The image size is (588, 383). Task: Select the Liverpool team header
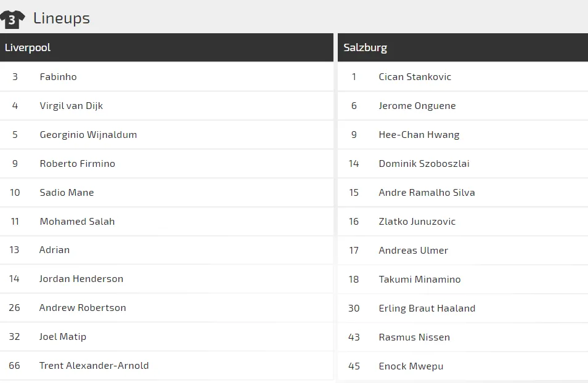[28, 47]
